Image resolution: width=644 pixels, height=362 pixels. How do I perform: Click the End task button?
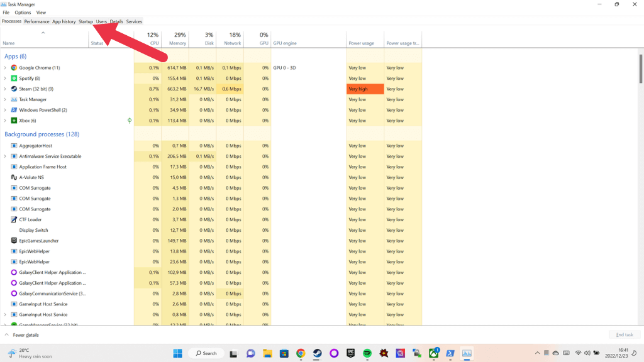(625, 335)
